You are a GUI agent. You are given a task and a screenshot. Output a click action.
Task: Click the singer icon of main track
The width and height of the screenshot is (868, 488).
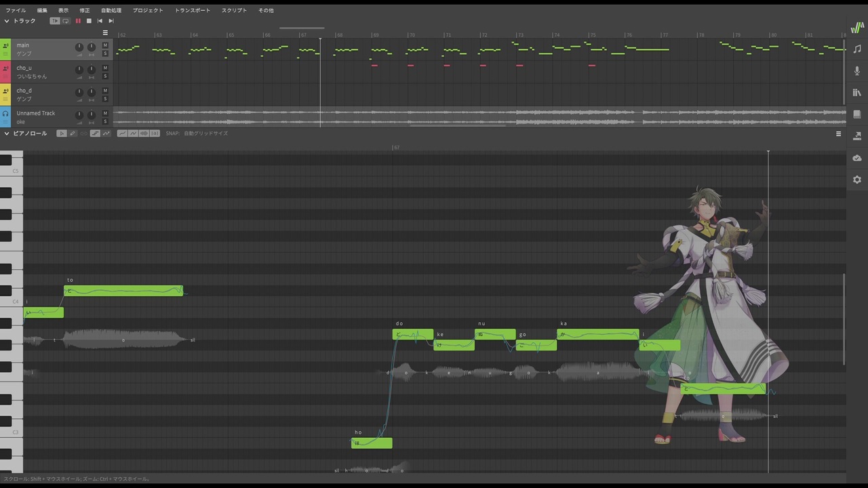[5, 45]
